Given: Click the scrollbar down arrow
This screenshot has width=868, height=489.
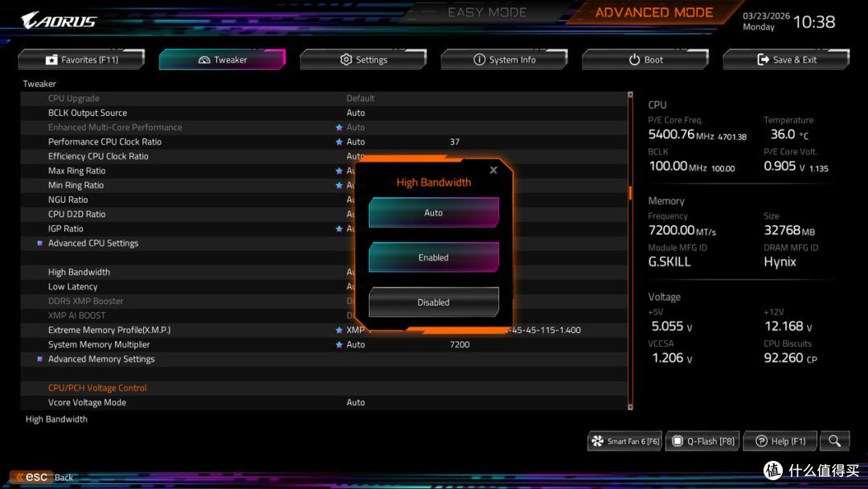Looking at the screenshot, I should click(630, 407).
